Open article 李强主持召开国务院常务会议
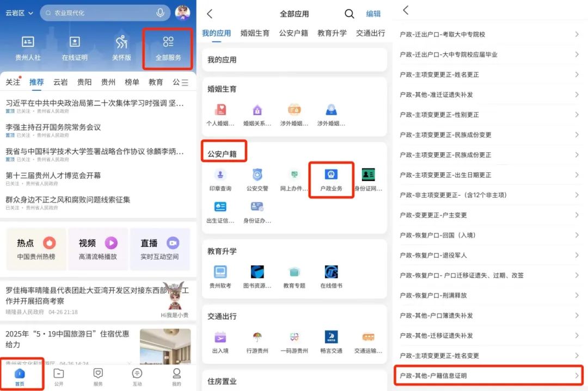Screen dimensions: 588x391 point(53,127)
